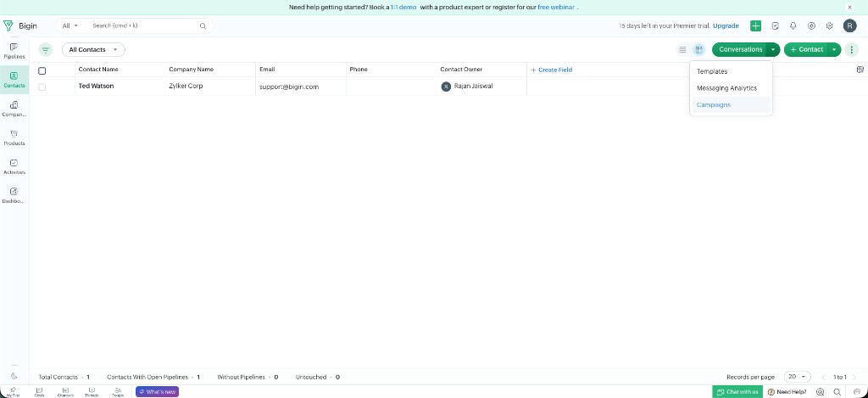Open the three-dot more options menu

tap(851, 50)
